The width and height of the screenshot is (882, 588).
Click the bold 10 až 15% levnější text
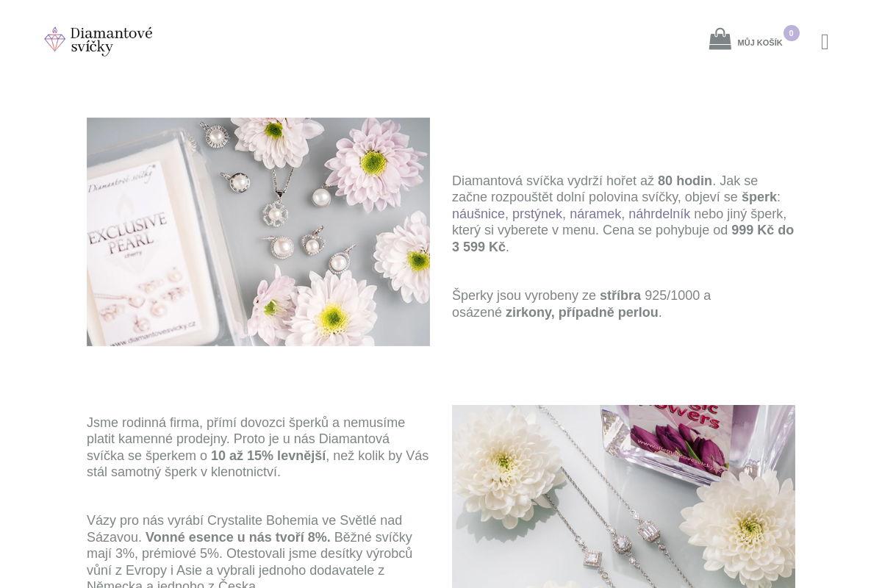268,456
